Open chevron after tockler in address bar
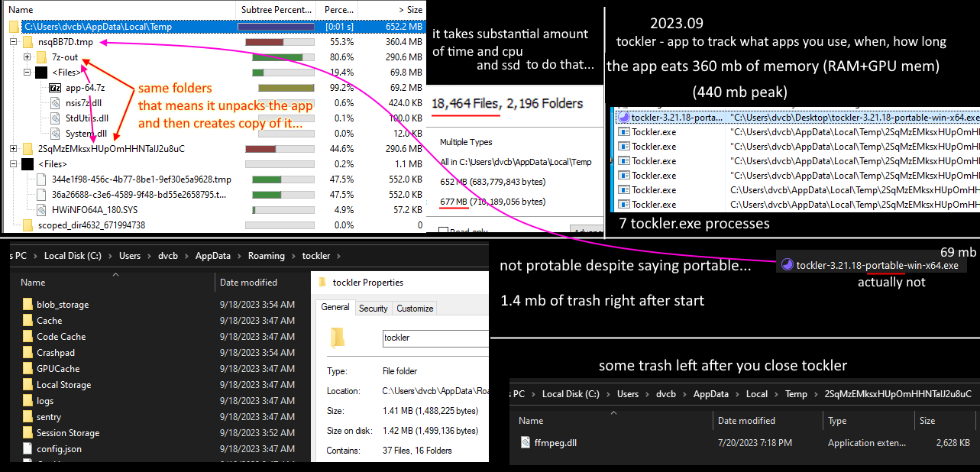980x472 pixels. pos(339,256)
